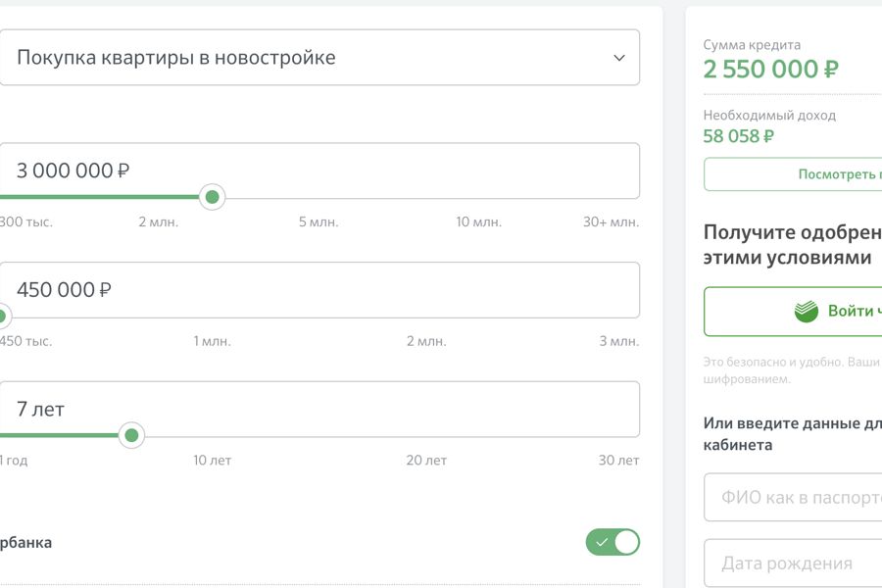Screen dimensions: 882x588
Task: Click the property price slider handle
Action: pos(212,197)
